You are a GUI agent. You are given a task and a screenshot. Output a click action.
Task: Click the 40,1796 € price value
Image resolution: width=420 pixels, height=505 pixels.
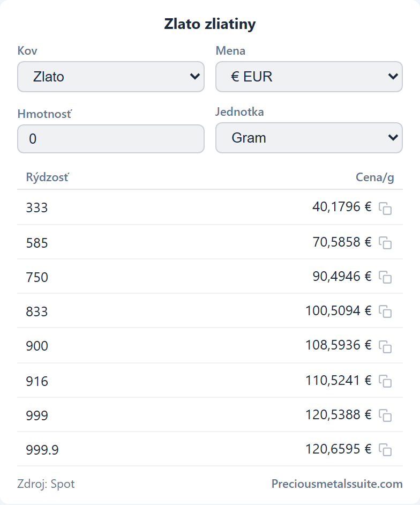(x=342, y=207)
